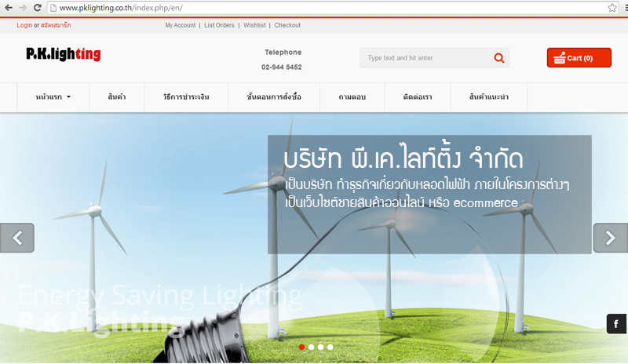Open the List Orders link
628x364 pixels.
pyautogui.click(x=219, y=25)
